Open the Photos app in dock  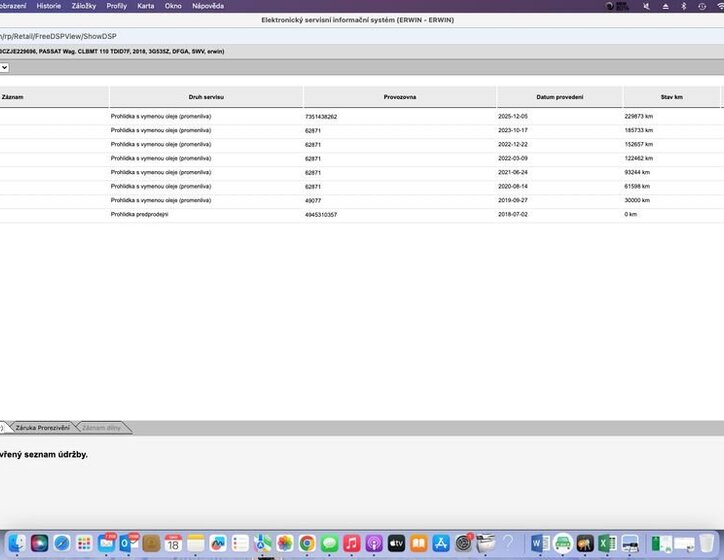click(285, 543)
